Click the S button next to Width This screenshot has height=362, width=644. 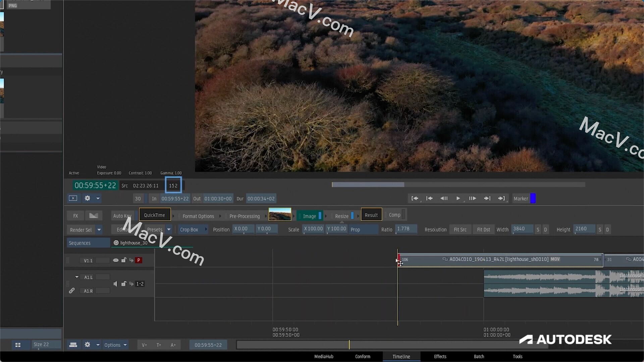pos(538,230)
